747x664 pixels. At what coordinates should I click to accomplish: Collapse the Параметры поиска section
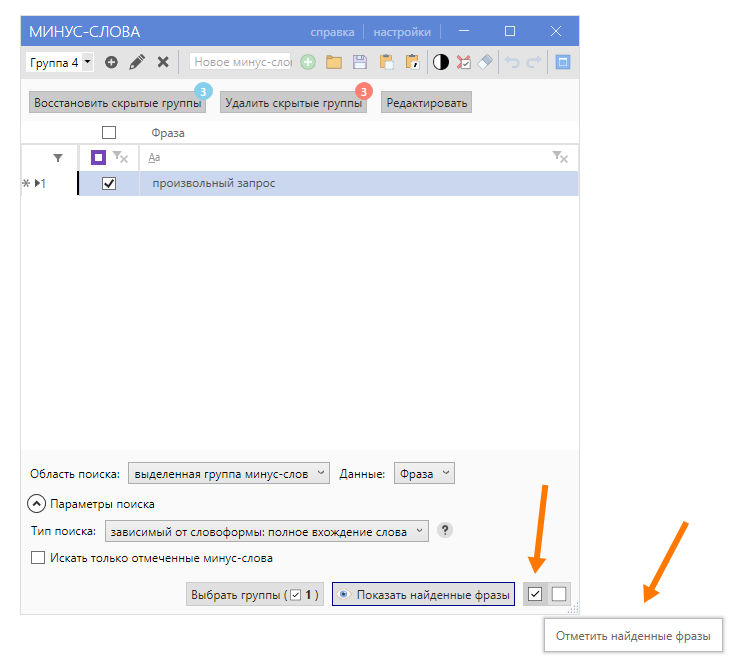click(x=37, y=504)
